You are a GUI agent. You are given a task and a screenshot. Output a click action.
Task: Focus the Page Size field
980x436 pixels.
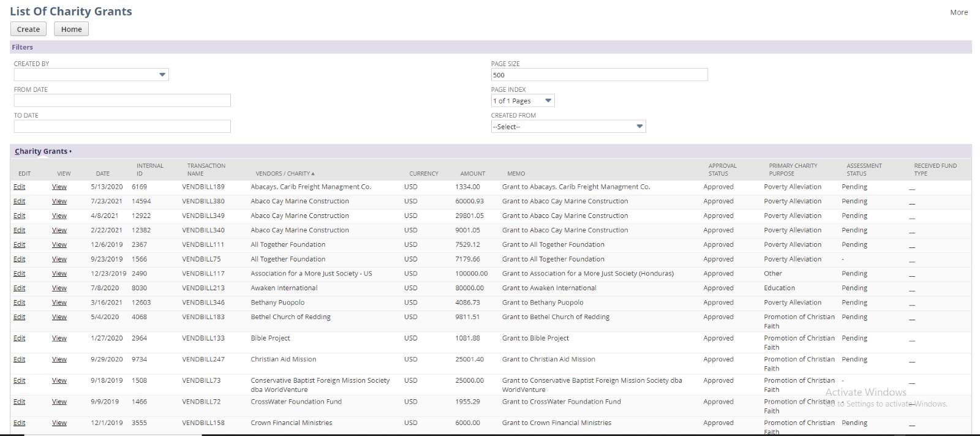(x=598, y=75)
